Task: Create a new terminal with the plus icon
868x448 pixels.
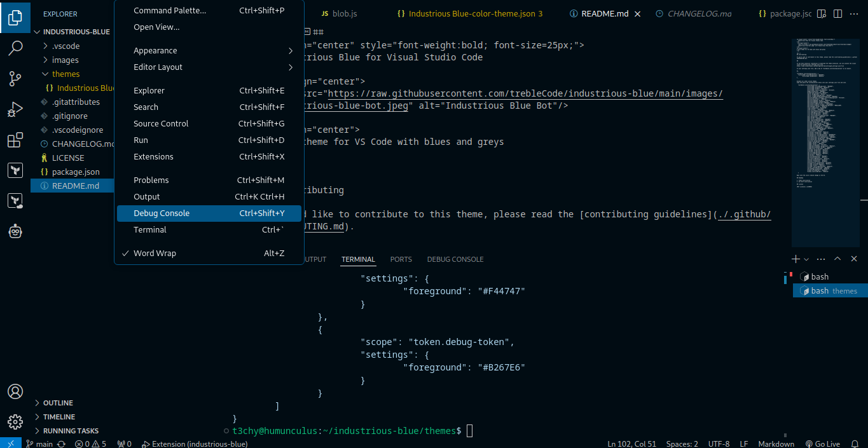Action: point(795,259)
